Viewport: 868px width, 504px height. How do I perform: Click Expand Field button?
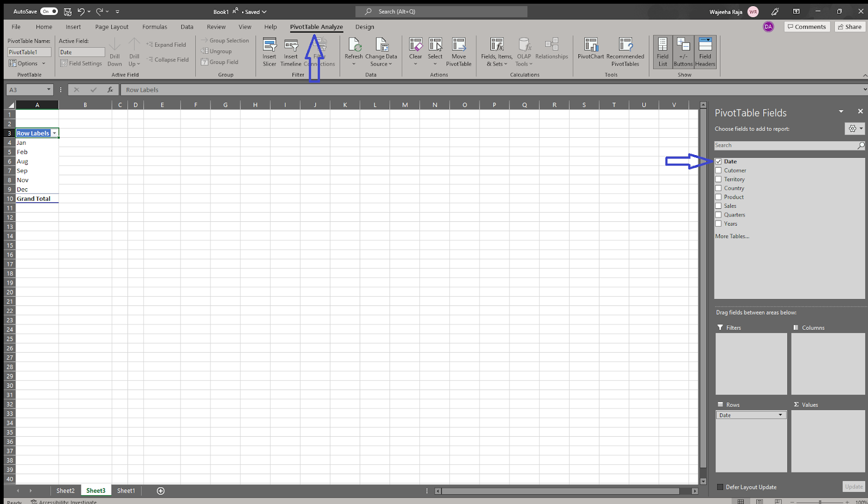(166, 45)
